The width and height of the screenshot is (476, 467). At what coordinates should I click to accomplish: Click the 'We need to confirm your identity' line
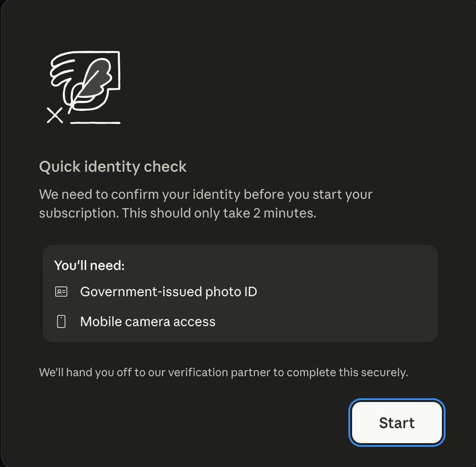tap(206, 195)
